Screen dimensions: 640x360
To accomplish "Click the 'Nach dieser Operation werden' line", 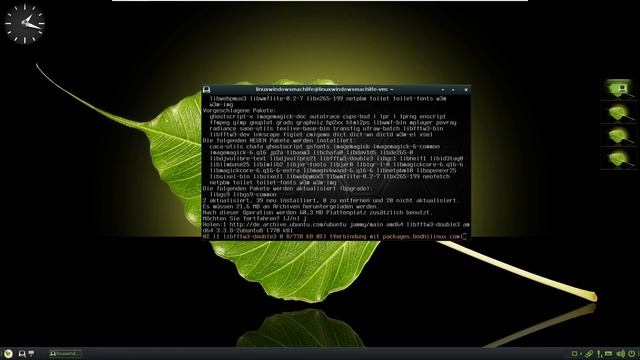I will pyautogui.click(x=317, y=212).
